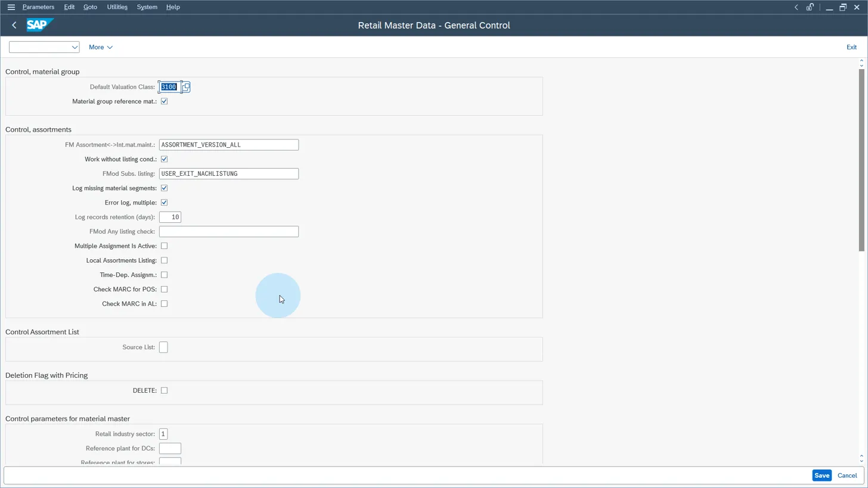Image resolution: width=868 pixels, height=488 pixels.
Task: Open value help for Default Valuation Class
Action: [x=186, y=87]
